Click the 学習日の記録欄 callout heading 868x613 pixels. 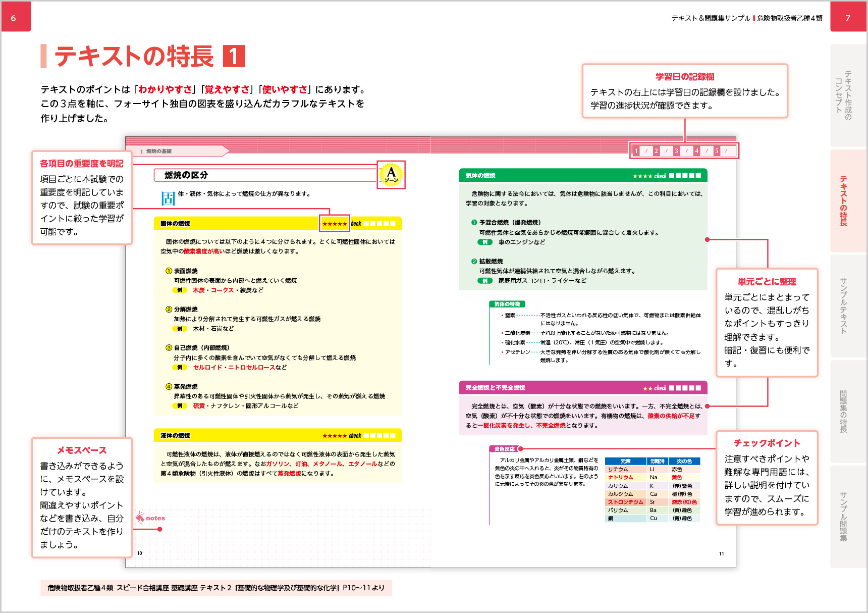685,77
